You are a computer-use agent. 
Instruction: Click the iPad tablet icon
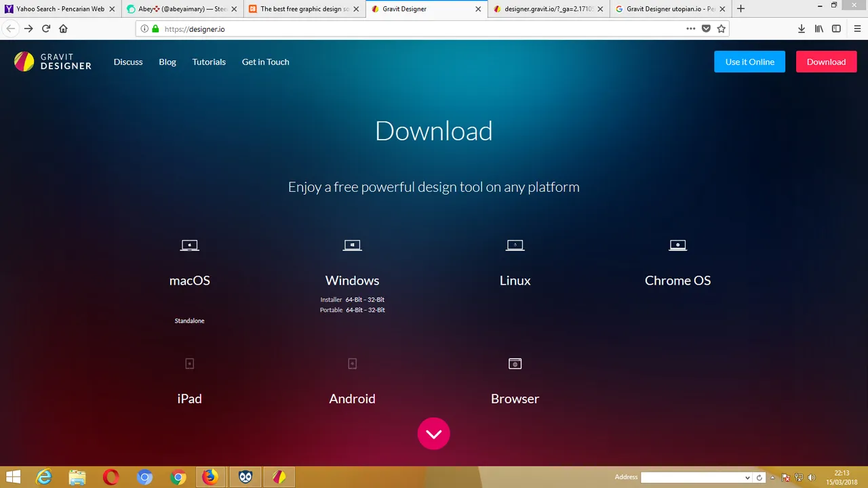pos(189,364)
